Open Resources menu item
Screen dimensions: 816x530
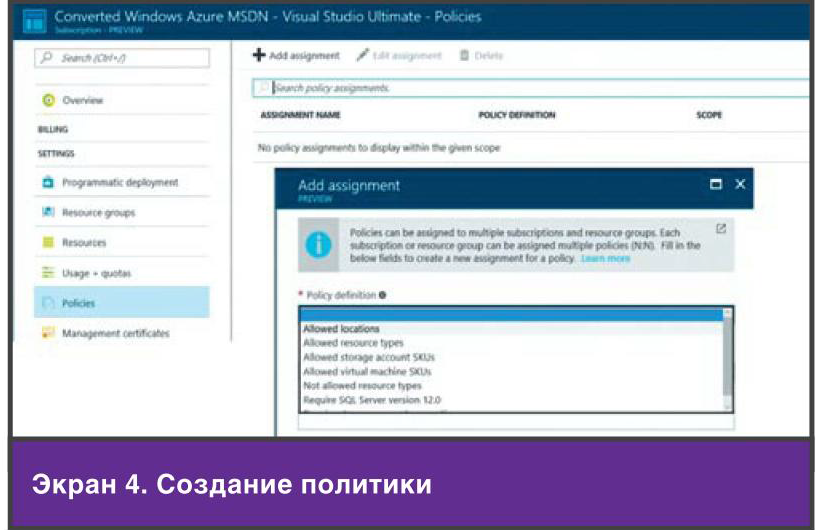point(122,243)
